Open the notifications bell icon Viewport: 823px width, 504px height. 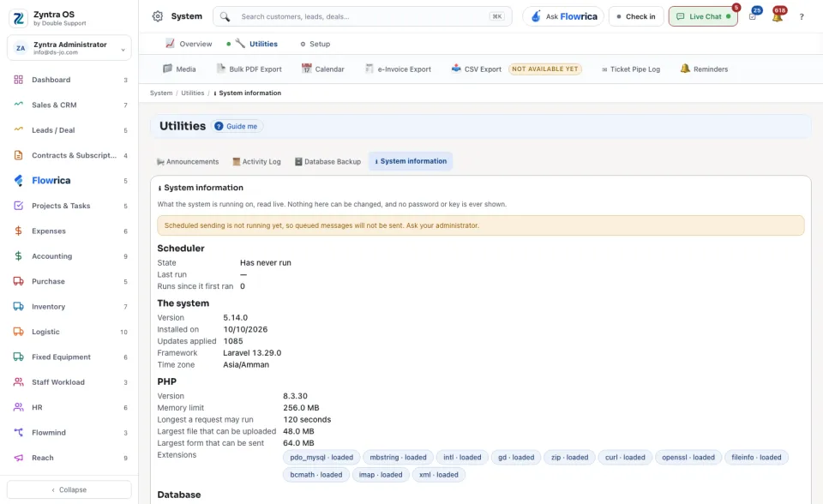click(778, 17)
